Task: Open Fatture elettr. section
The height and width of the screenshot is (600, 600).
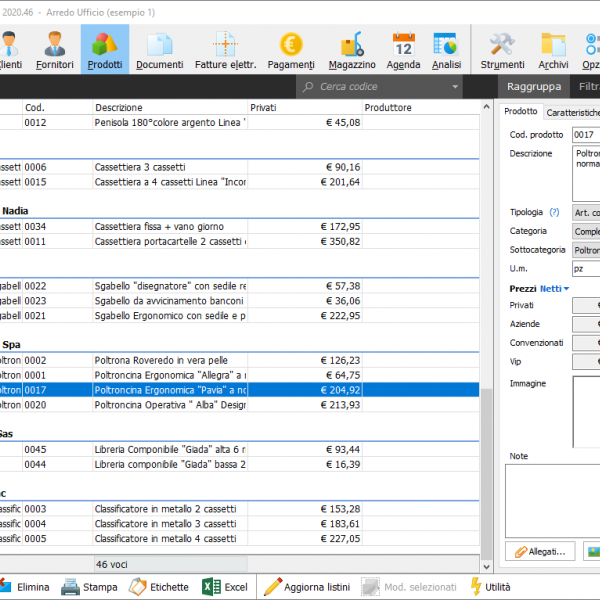Action: [x=225, y=50]
